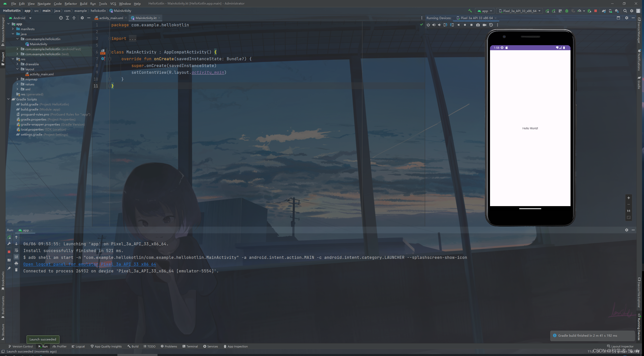Toggle Device File Explorer sidebar button
This screenshot has width=644, height=356.
point(639,292)
